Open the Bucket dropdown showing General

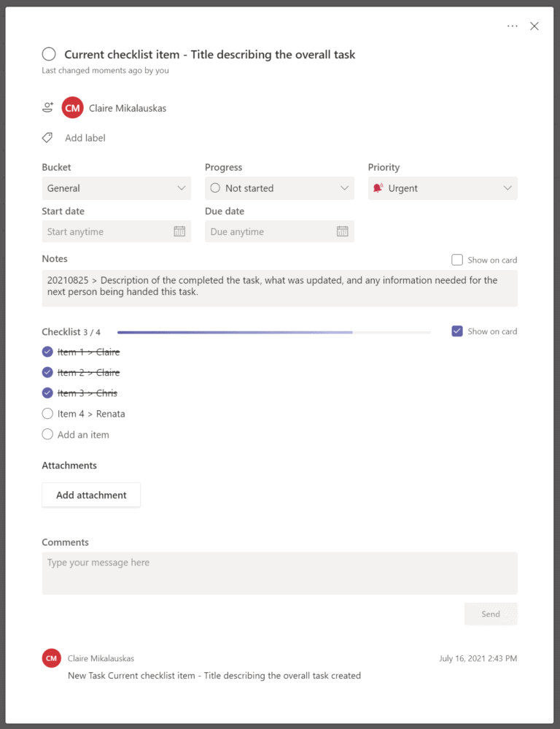[x=116, y=188]
